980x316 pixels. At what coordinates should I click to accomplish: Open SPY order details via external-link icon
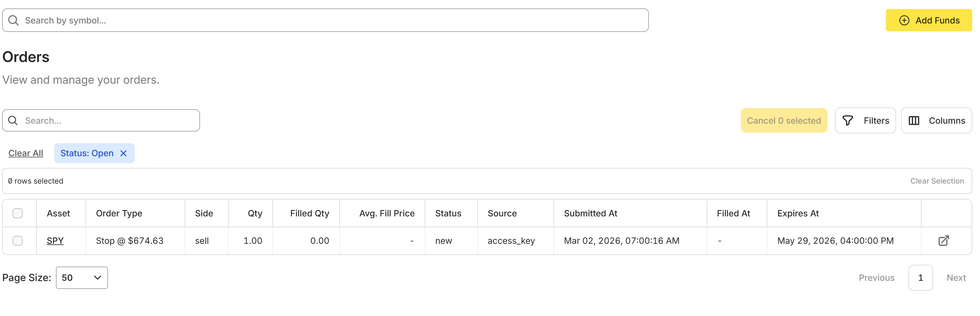coord(944,241)
